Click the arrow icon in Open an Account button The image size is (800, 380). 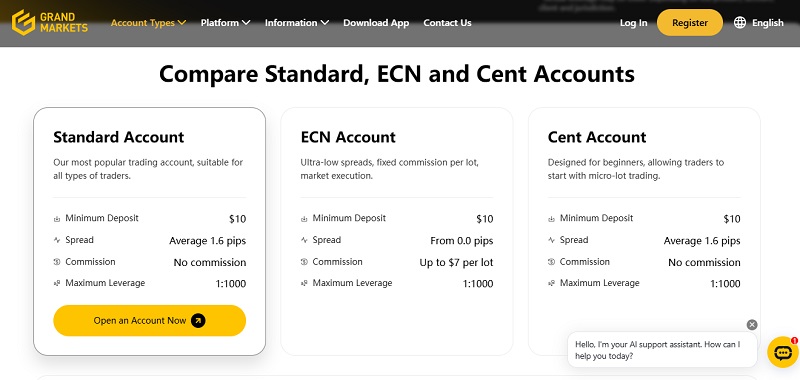pyautogui.click(x=198, y=320)
